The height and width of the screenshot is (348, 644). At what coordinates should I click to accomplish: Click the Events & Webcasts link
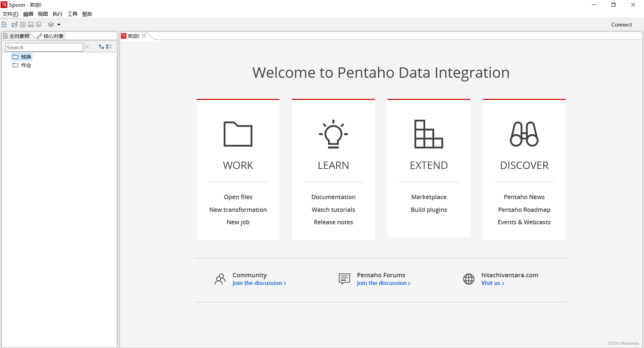[x=524, y=222]
